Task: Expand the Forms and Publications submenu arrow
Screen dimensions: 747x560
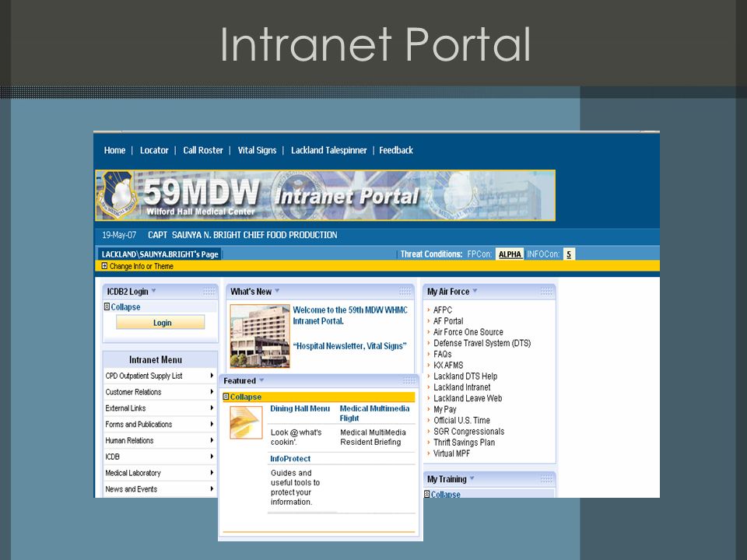Action: pyautogui.click(x=212, y=425)
